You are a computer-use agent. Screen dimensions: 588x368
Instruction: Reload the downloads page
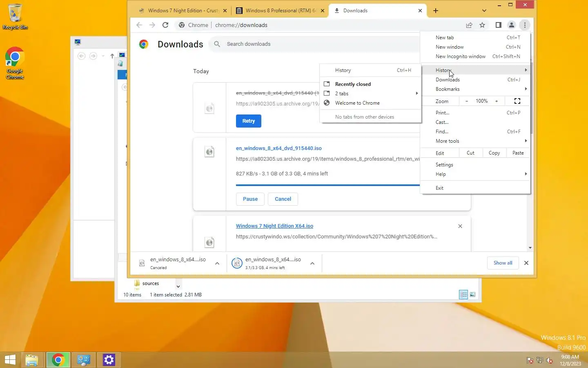[165, 25]
